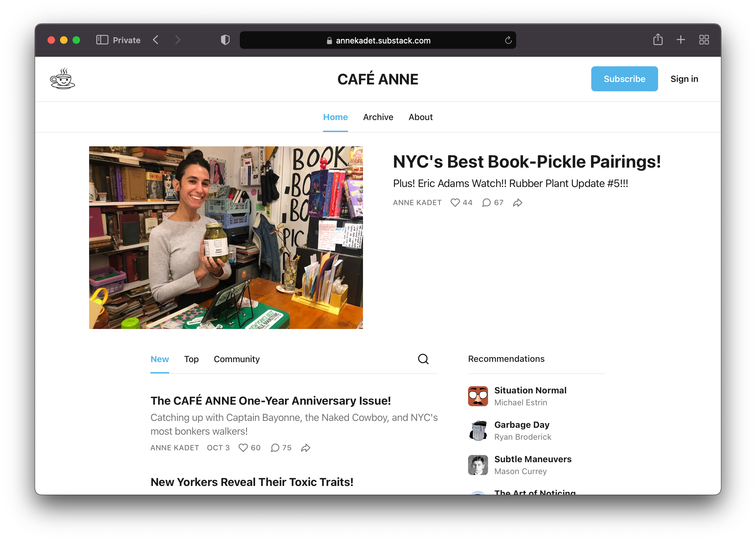The height and width of the screenshot is (541, 756).
Task: Switch to the Community tab
Action: [237, 359]
